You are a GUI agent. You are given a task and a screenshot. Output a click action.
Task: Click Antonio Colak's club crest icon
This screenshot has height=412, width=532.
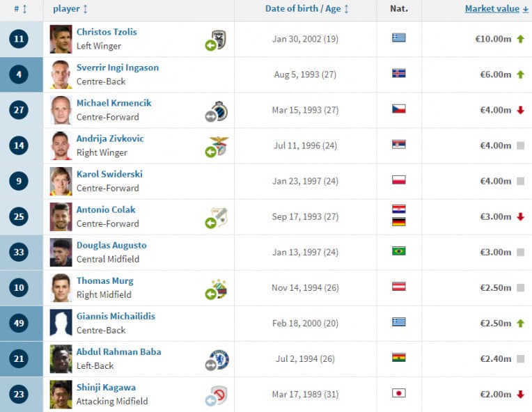219,216
